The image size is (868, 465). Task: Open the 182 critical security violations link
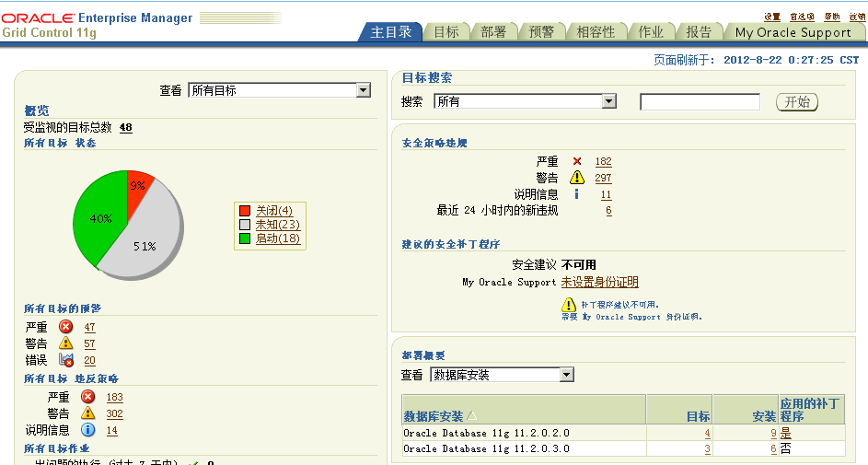click(x=604, y=161)
